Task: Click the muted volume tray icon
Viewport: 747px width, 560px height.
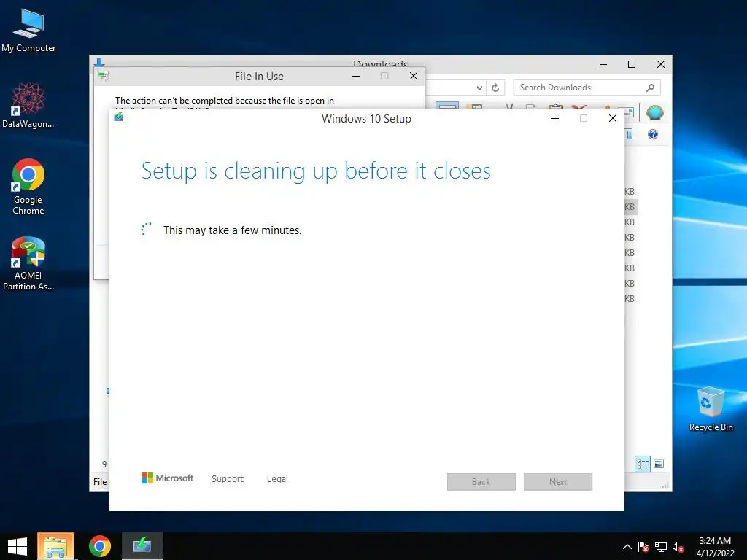Action: click(x=678, y=547)
